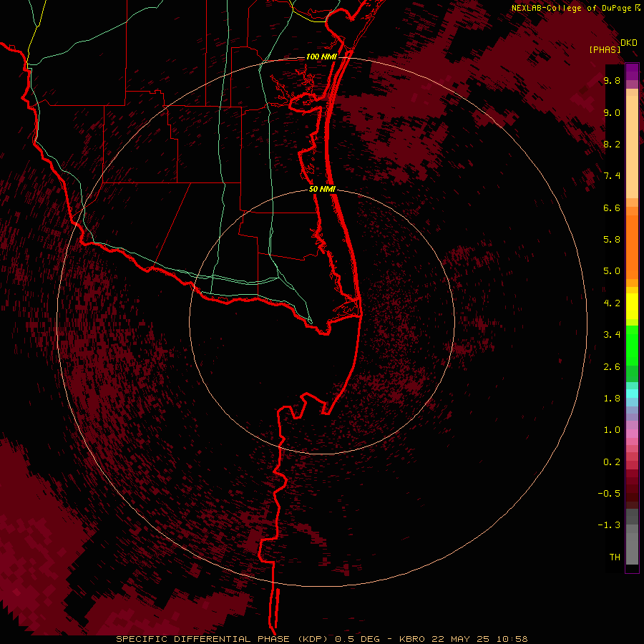Click the TH threshold label in legend
644x644 pixels.
click(615, 557)
